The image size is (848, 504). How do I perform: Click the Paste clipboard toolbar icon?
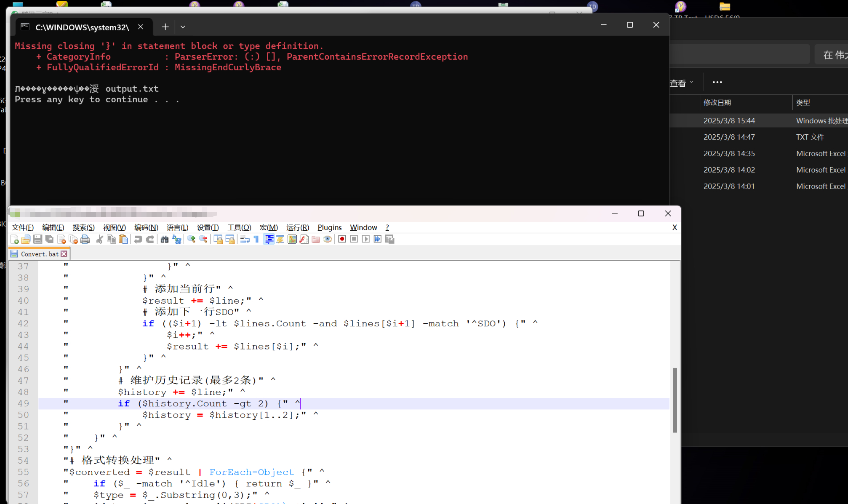(123, 239)
